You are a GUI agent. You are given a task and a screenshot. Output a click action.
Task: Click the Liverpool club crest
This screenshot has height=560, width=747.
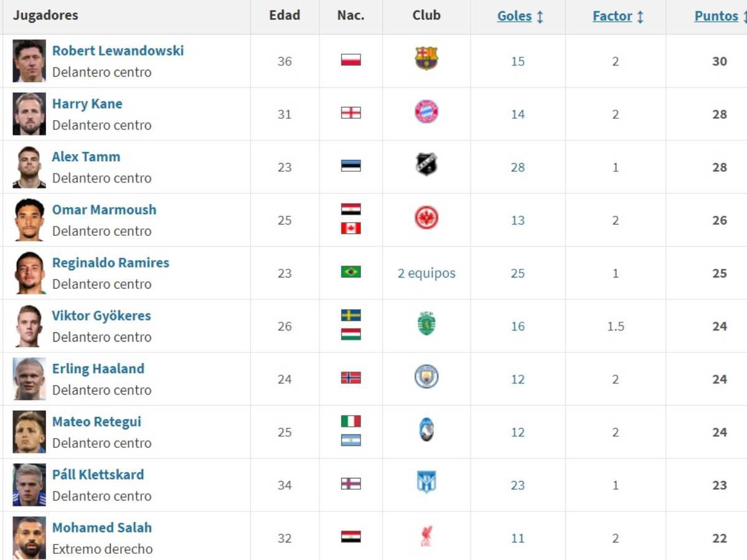(426, 536)
